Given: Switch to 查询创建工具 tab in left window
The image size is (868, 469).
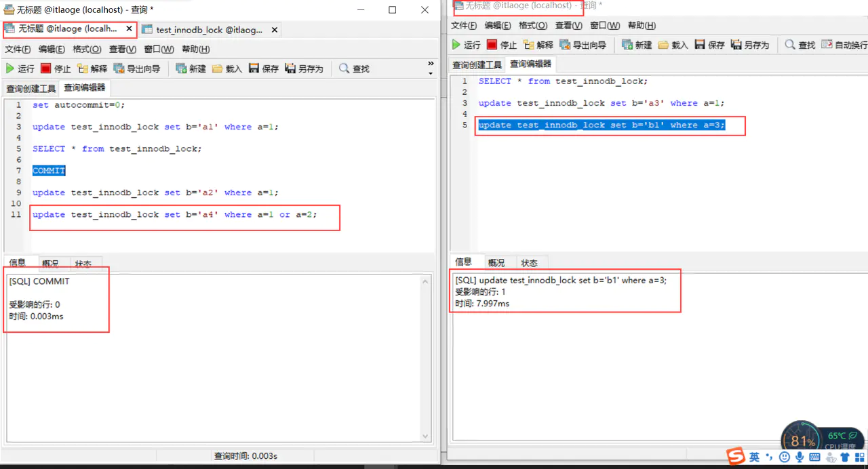Looking at the screenshot, I should 31,89.
